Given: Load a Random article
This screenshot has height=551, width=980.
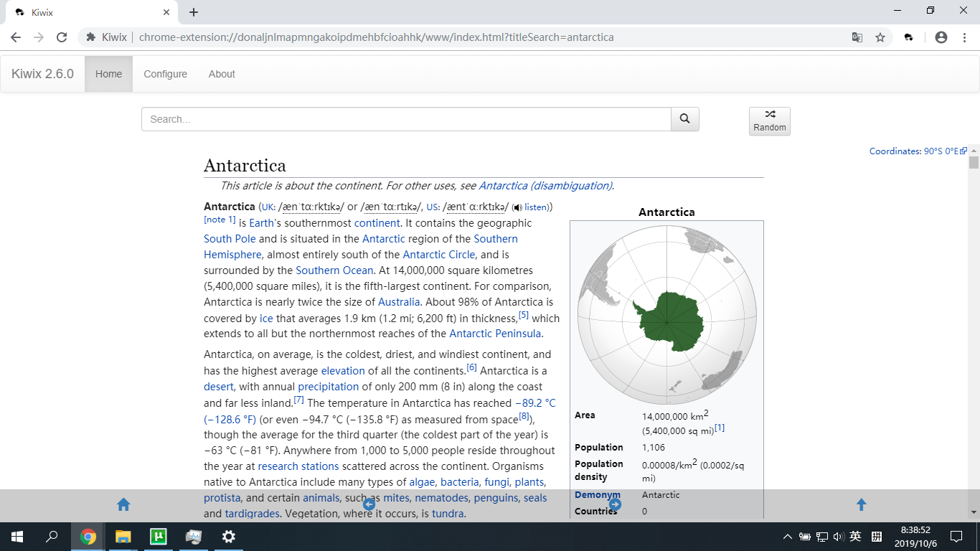Looking at the screenshot, I should pyautogui.click(x=769, y=121).
